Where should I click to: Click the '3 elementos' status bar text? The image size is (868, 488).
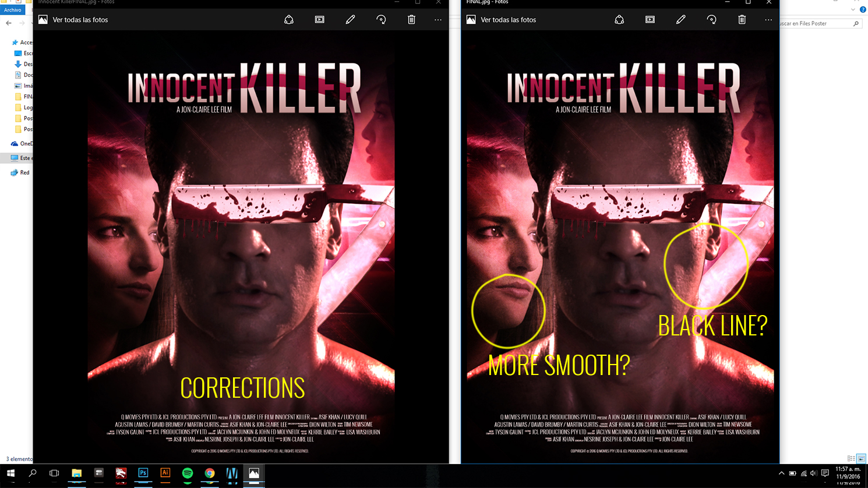point(19,459)
